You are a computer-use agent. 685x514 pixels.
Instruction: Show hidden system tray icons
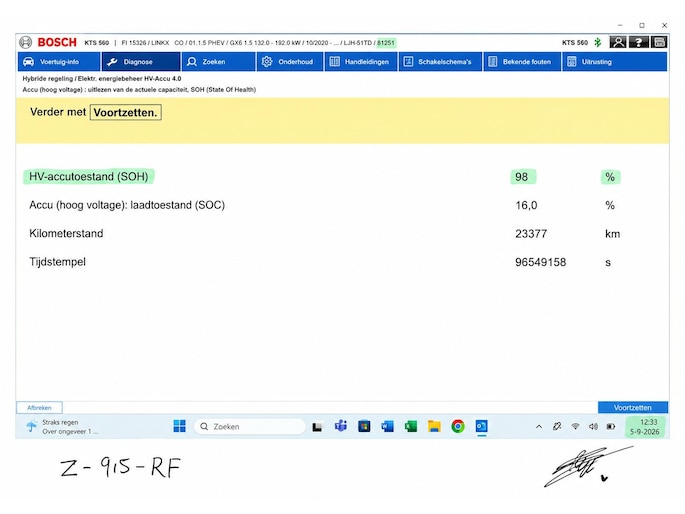(539, 427)
